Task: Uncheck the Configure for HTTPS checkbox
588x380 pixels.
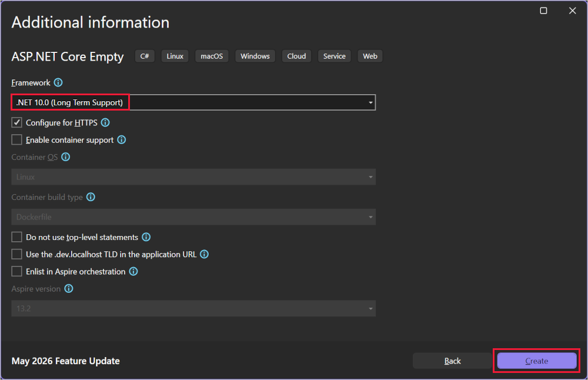Action: click(16, 122)
